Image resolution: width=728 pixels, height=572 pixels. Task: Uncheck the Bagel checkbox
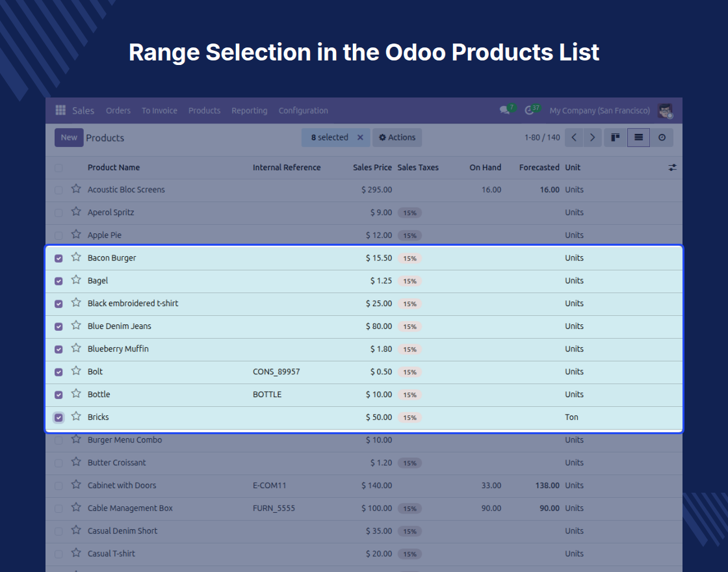(58, 281)
